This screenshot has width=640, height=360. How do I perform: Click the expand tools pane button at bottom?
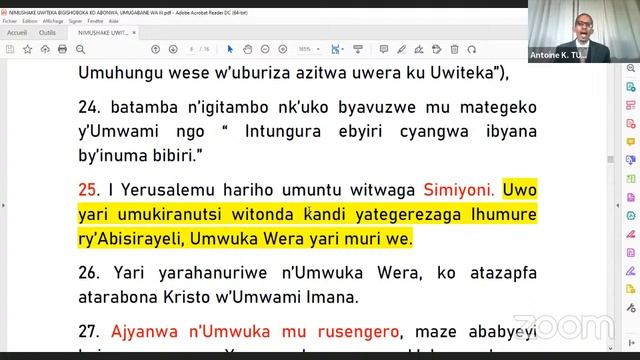click(631, 343)
